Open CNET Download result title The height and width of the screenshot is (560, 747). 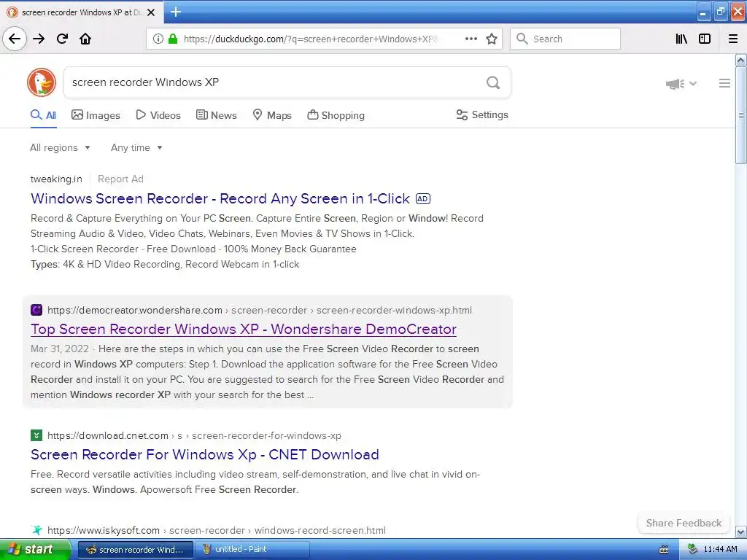(205, 454)
